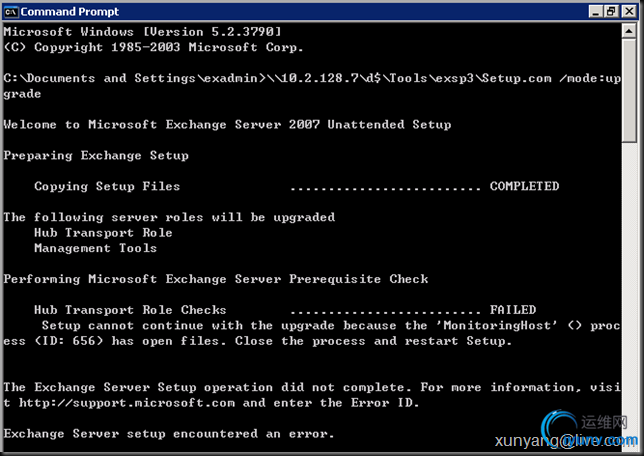Click the 'Microsoft Windows [Version 5.2.3790]' line
The height and width of the screenshot is (456, 644).
pos(142,32)
